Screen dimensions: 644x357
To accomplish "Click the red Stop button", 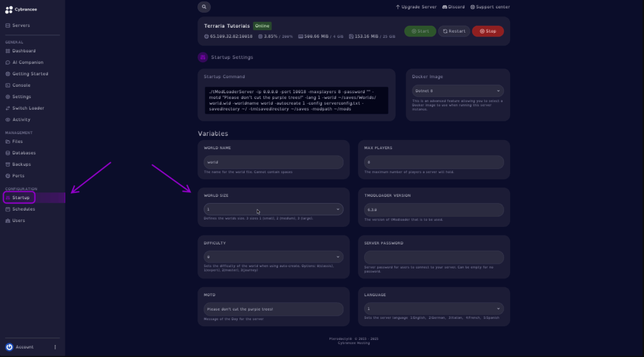I will click(x=487, y=31).
